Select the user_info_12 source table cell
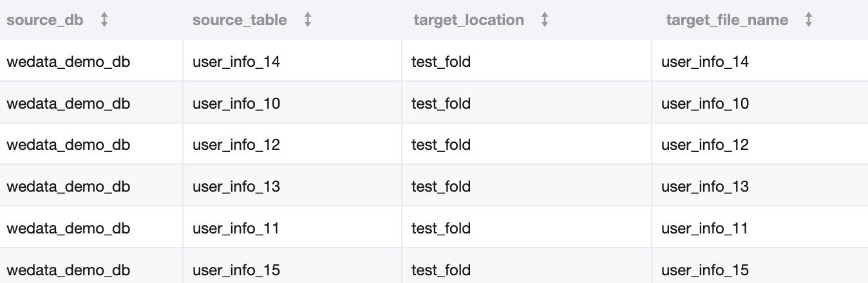 (x=236, y=145)
